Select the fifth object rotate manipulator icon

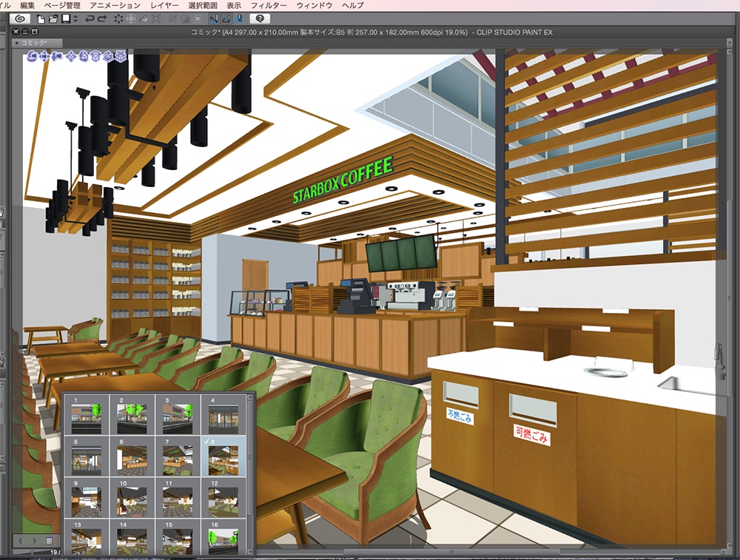(84, 57)
